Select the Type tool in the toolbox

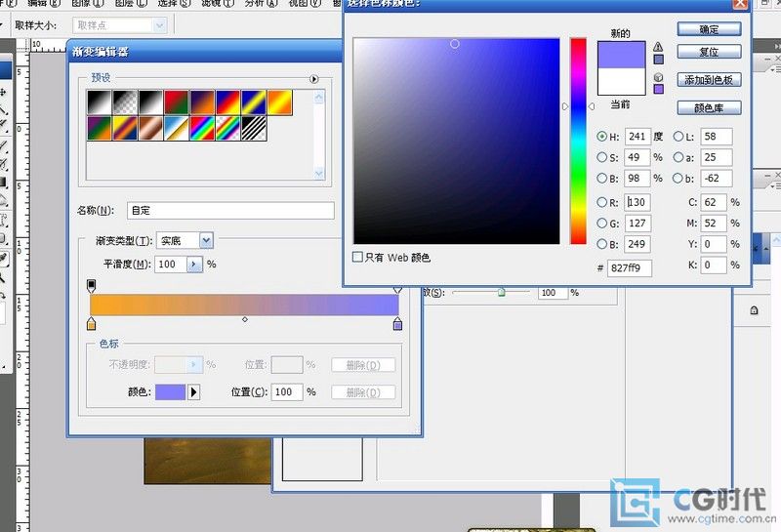3,220
